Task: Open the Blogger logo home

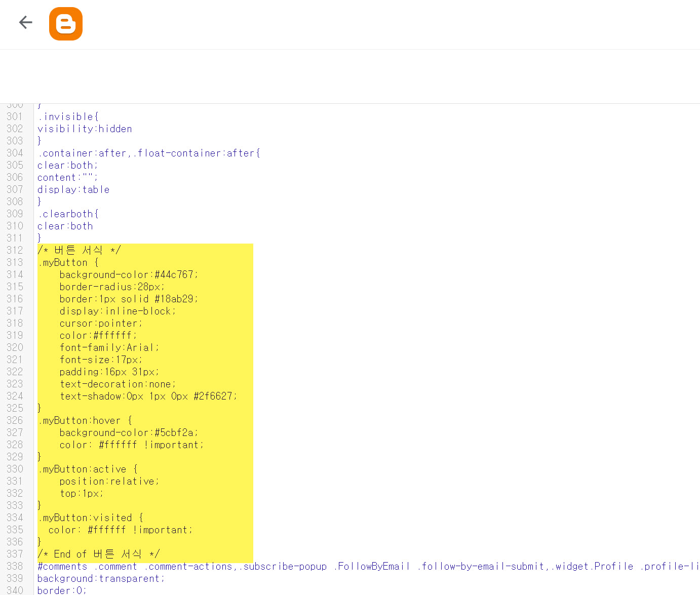Action: (66, 24)
